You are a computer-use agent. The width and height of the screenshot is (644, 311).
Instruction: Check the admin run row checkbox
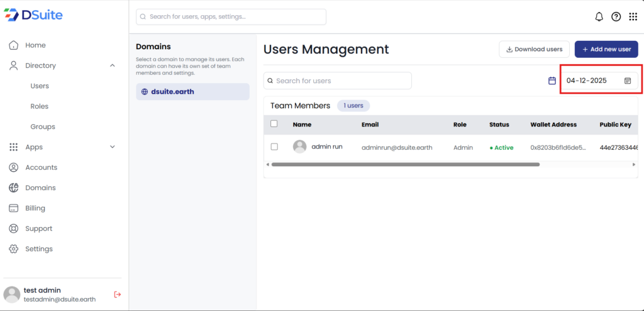point(274,147)
